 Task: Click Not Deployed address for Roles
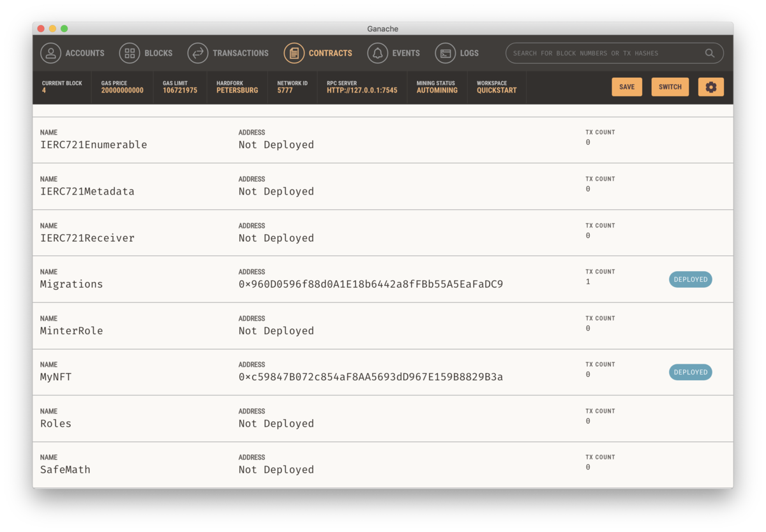(276, 424)
